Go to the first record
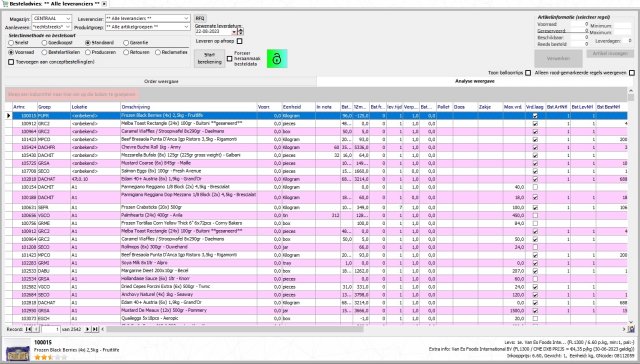This screenshot has height=364, width=640. click(28, 329)
